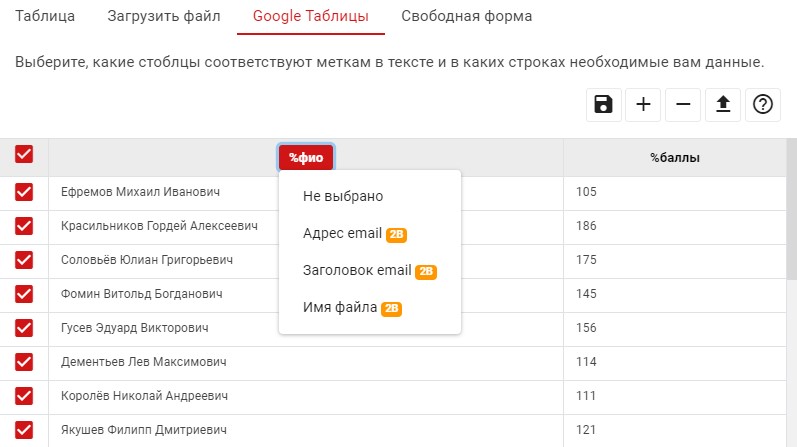The width and height of the screenshot is (797, 447).
Task: Open help with the question mark icon
Action: coord(762,105)
